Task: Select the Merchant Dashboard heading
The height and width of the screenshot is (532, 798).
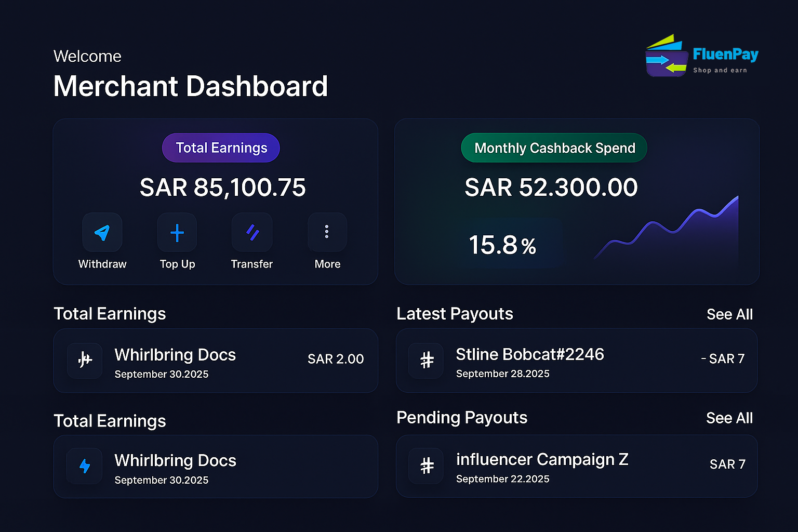Action: [190, 86]
